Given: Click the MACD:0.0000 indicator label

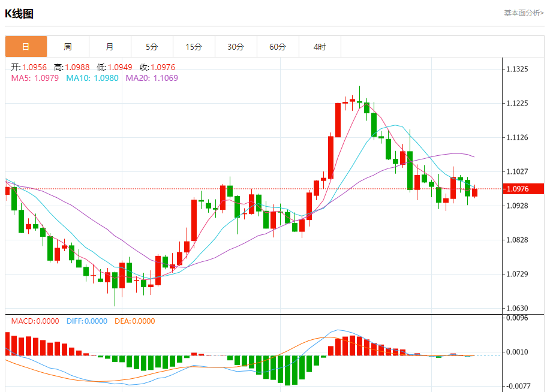Looking at the screenshot, I should (x=35, y=321).
